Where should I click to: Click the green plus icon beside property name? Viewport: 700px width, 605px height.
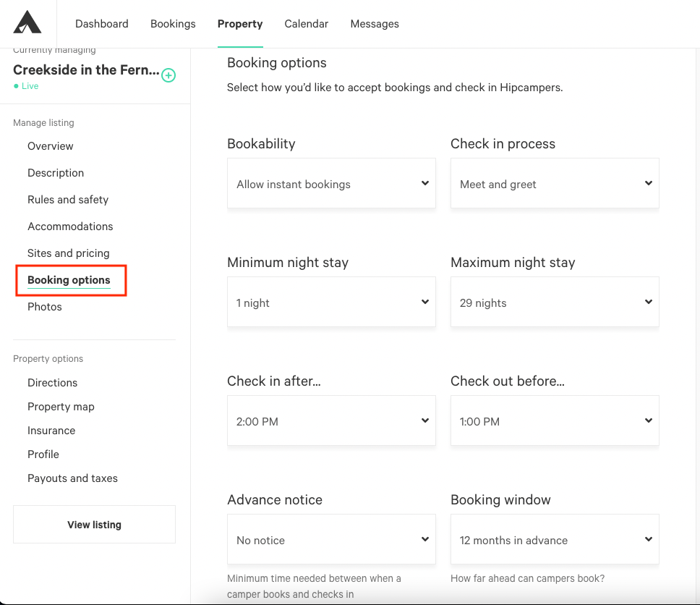click(168, 75)
